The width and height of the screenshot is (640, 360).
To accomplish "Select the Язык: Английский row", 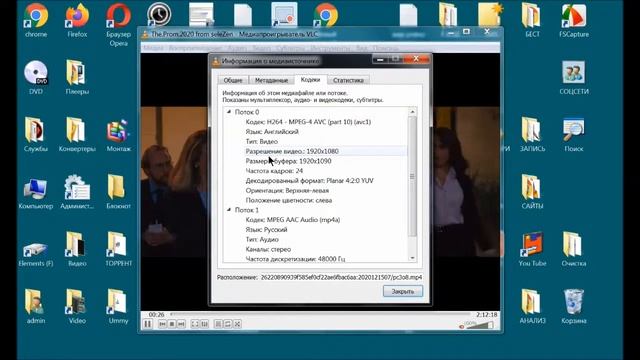I will (x=272, y=131).
